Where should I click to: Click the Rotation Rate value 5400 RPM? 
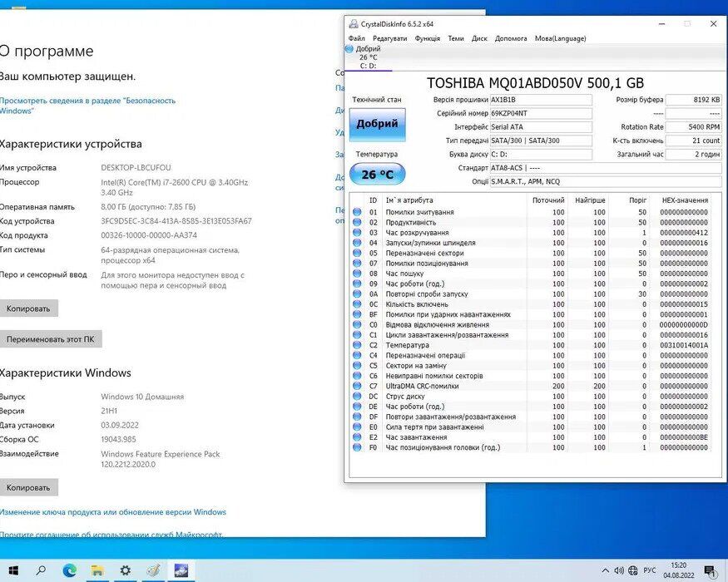(693, 126)
